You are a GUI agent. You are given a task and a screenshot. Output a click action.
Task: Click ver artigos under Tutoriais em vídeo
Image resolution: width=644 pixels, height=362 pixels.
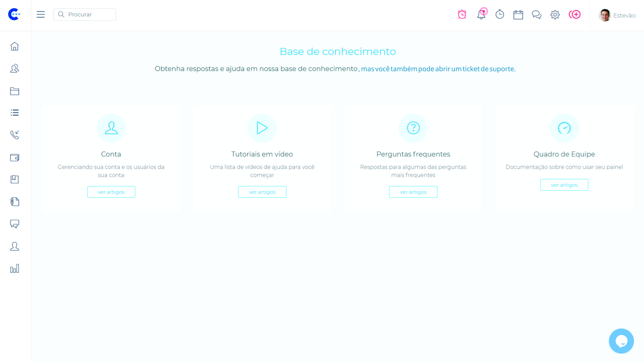click(262, 192)
